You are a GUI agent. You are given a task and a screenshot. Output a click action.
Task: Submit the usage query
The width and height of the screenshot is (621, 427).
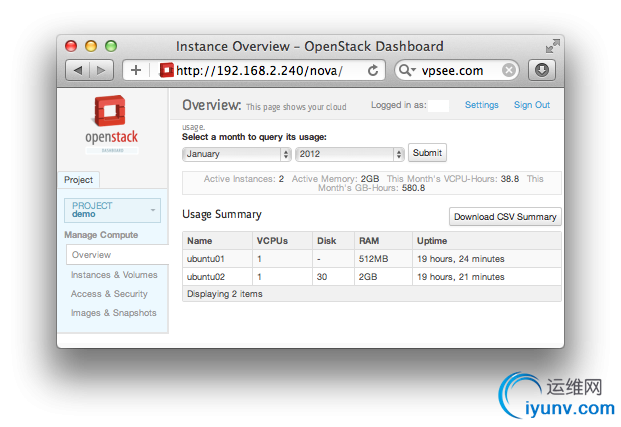pyautogui.click(x=427, y=152)
